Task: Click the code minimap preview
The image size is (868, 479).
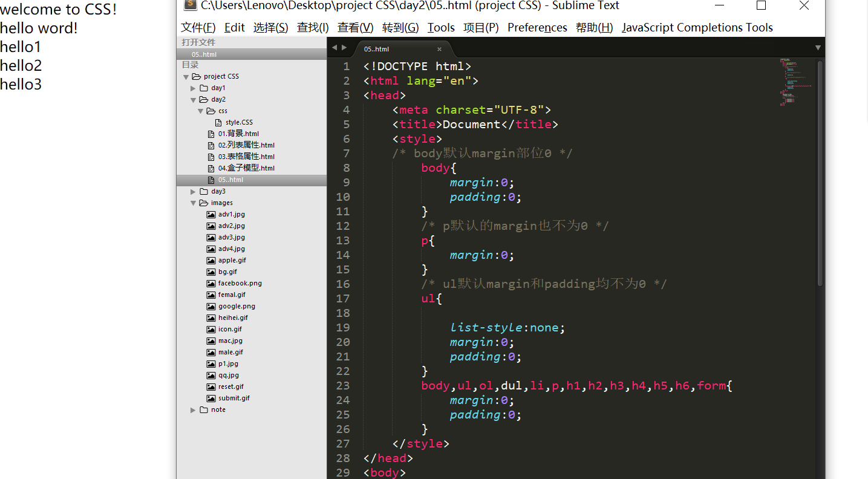Action: coord(795,83)
